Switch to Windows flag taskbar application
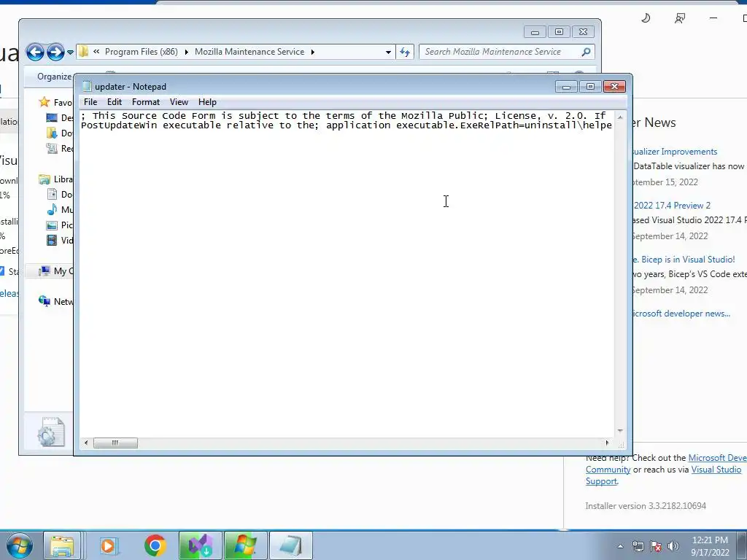The height and width of the screenshot is (560, 747). (x=245, y=545)
